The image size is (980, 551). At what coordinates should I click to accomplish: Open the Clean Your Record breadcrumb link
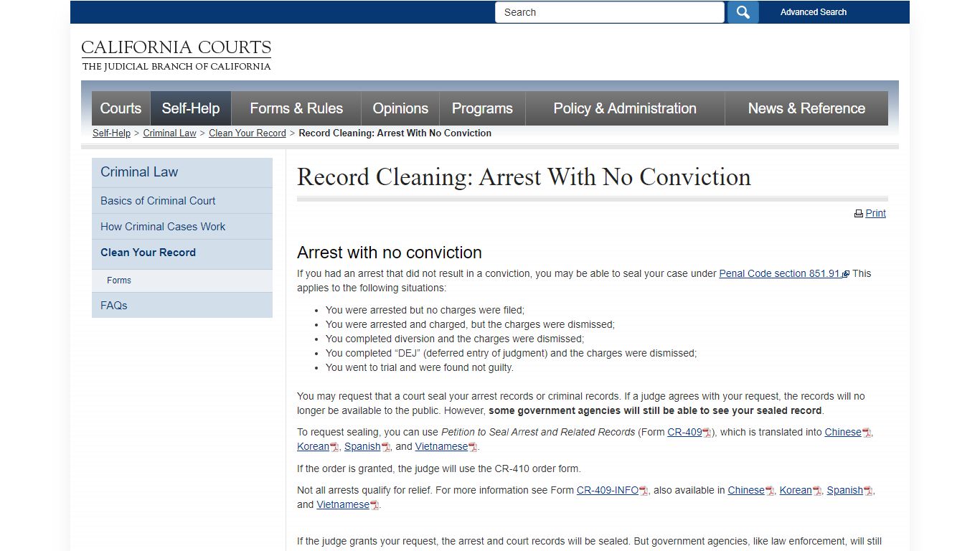[247, 133]
